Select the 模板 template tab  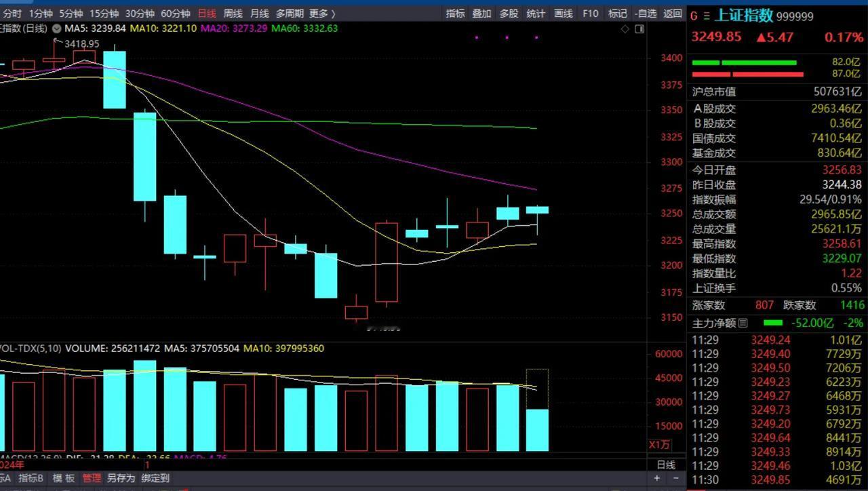click(x=64, y=478)
